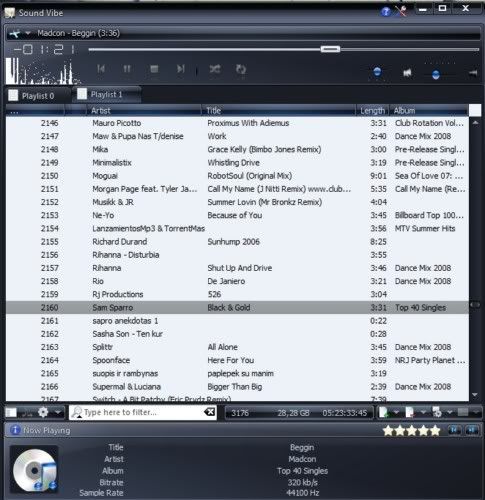Select Supermal & Luciana Bigger Than Big
This screenshot has width=485, height=500.
click(x=237, y=387)
